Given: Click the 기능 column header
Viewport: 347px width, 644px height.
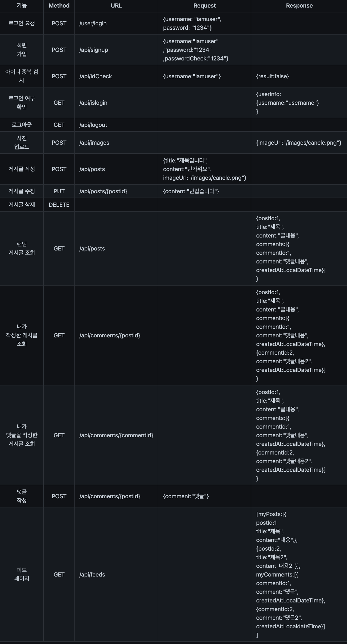Looking at the screenshot, I should [x=22, y=6].
